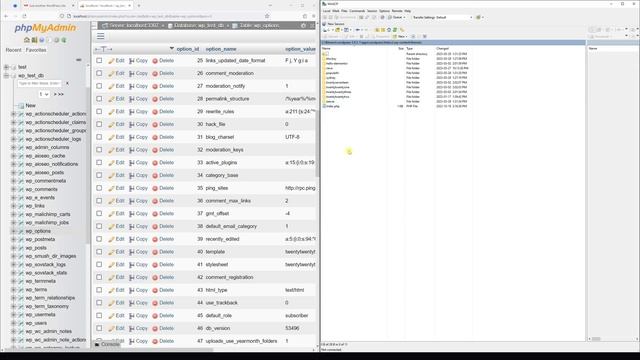
Task: Open the twentytwentyone folder in WinSCP
Action: pos(338,87)
